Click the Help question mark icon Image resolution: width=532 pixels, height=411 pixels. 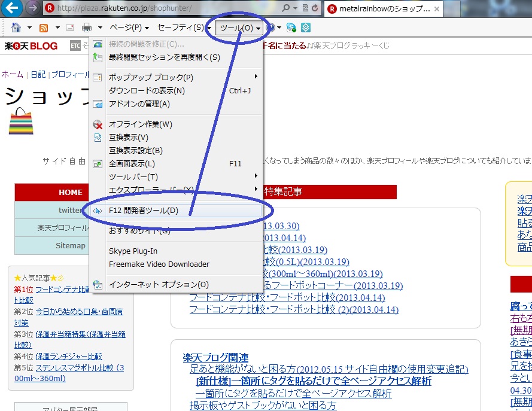(x=270, y=28)
